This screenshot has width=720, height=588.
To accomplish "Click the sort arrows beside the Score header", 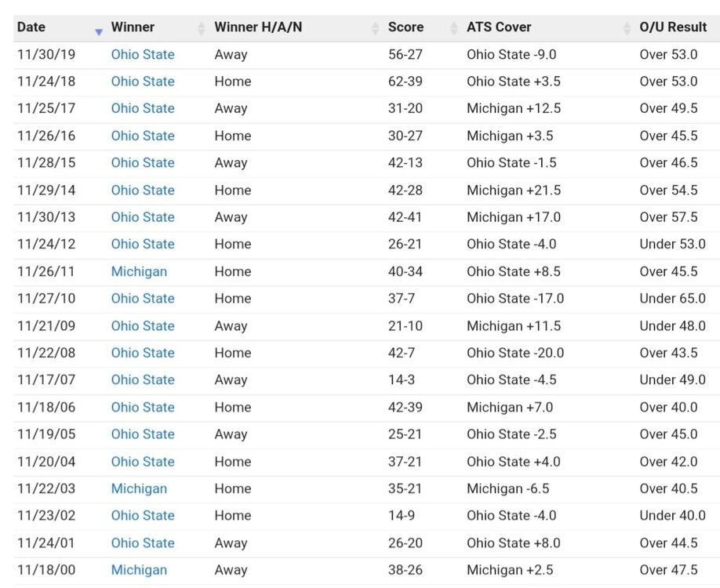I will [453, 28].
